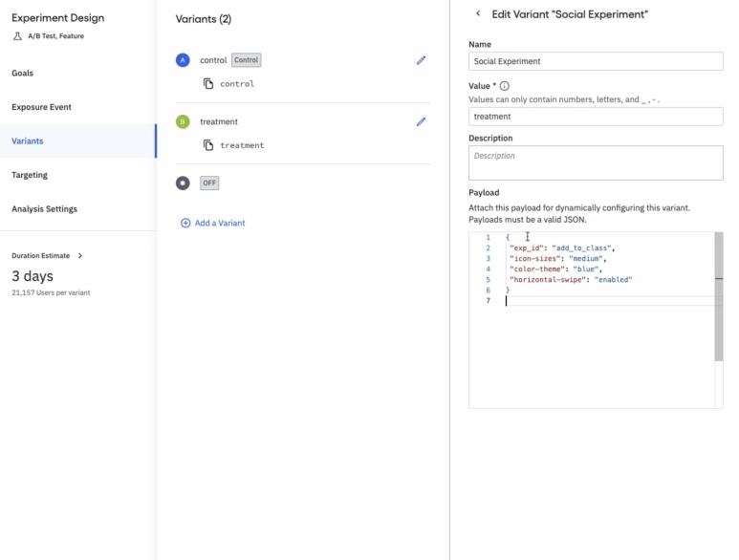739x560 pixels.
Task: Go back using the Edit Variant arrow
Action: pyautogui.click(x=478, y=13)
